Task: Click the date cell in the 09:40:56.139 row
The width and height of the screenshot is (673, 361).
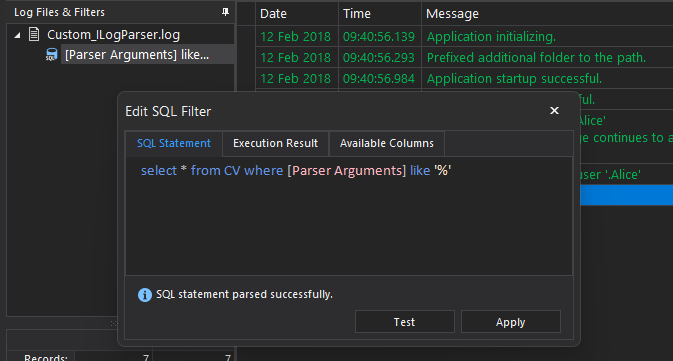Action: pyautogui.click(x=296, y=36)
